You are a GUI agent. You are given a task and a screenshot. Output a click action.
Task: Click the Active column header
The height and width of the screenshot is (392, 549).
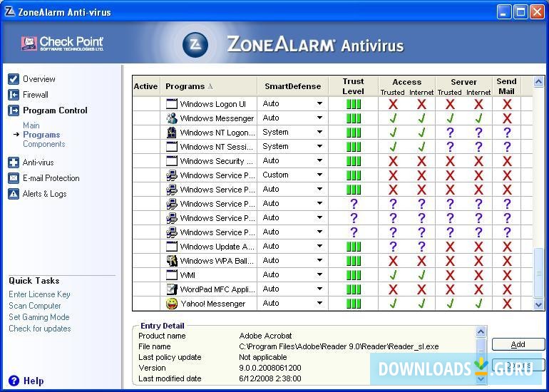coord(146,86)
